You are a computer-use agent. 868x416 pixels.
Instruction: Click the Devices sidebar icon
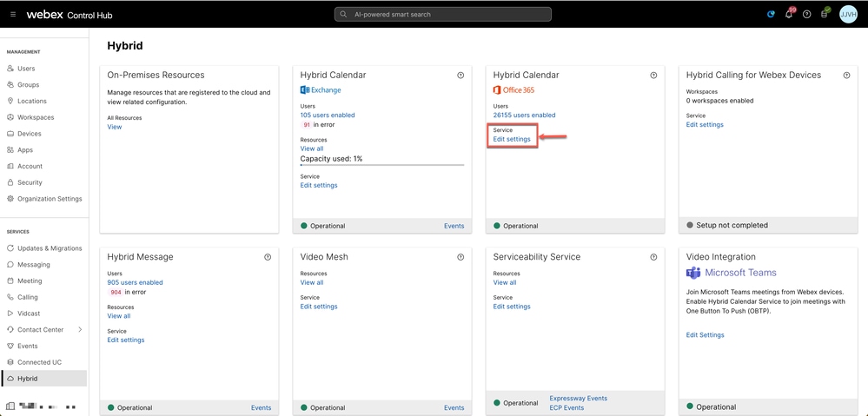pyautogui.click(x=10, y=134)
